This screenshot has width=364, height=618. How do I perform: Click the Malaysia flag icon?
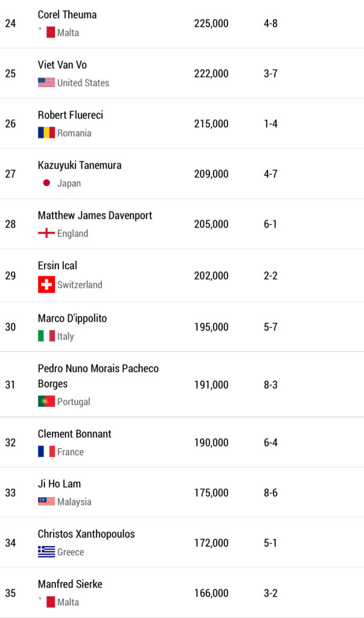46,502
